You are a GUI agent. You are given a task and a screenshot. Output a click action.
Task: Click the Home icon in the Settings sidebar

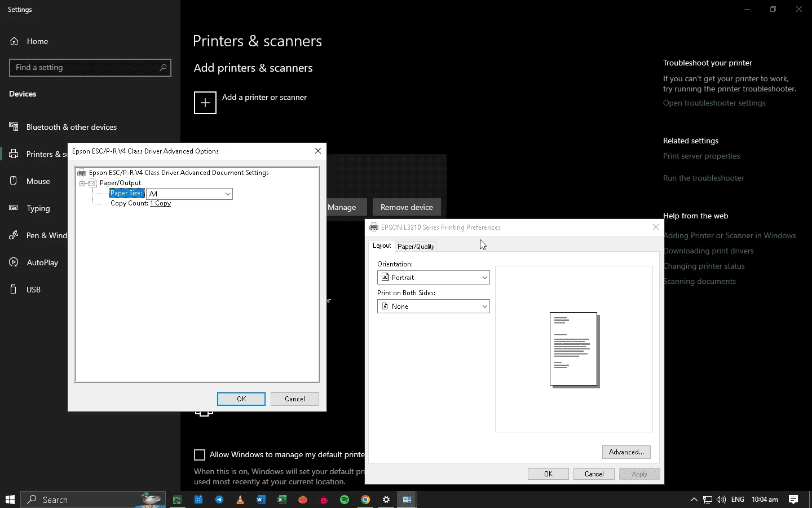coord(14,41)
